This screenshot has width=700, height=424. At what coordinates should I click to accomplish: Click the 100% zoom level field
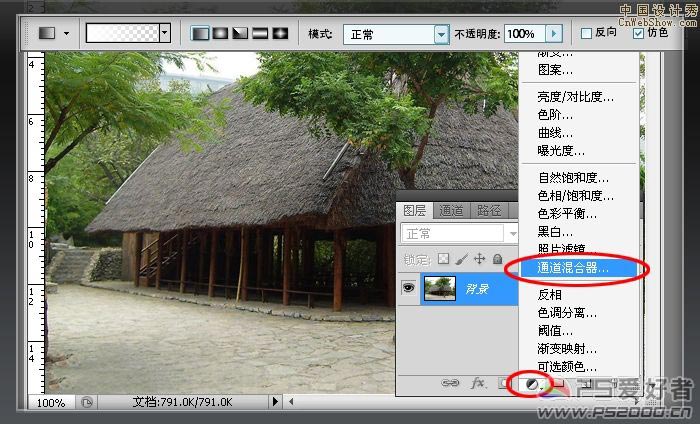tap(53, 402)
